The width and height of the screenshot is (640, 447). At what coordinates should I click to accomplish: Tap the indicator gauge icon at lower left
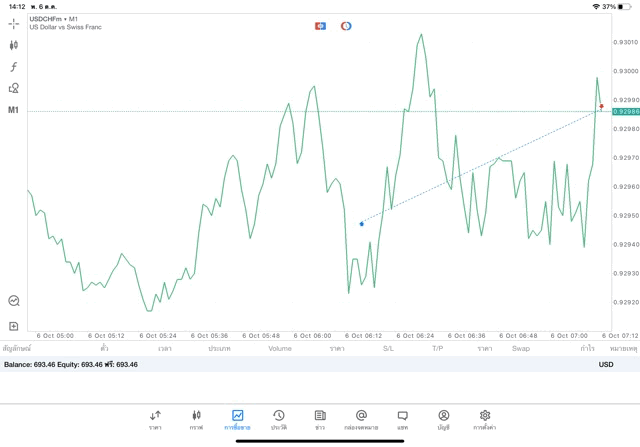click(13, 300)
